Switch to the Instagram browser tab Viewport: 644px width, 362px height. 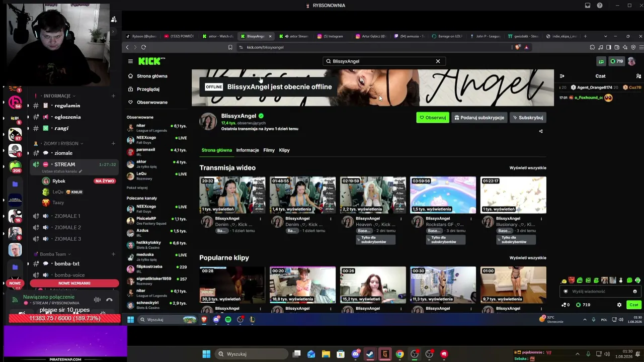(x=333, y=36)
